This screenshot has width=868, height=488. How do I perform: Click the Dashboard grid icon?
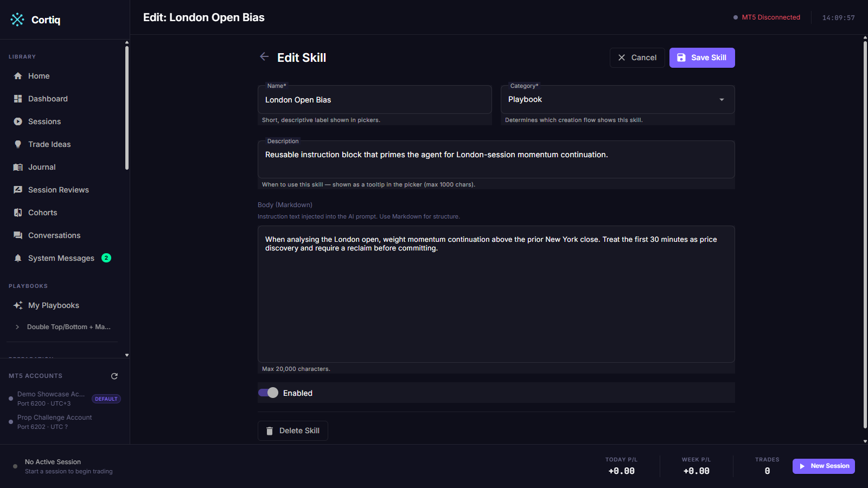(18, 99)
